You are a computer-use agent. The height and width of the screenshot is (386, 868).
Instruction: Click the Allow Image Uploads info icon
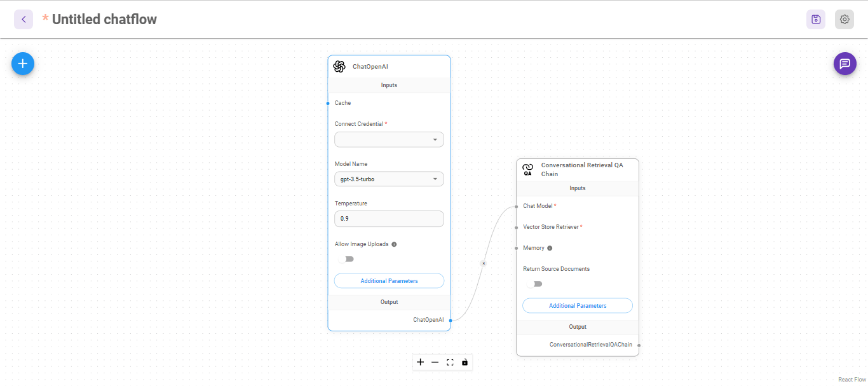(394, 244)
